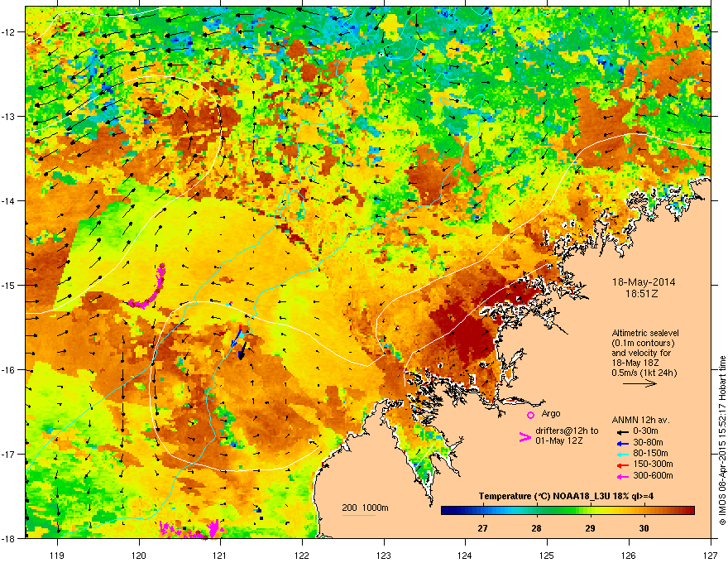
Task: Click the '150-300m' depth label
Action: pyautogui.click(x=653, y=464)
